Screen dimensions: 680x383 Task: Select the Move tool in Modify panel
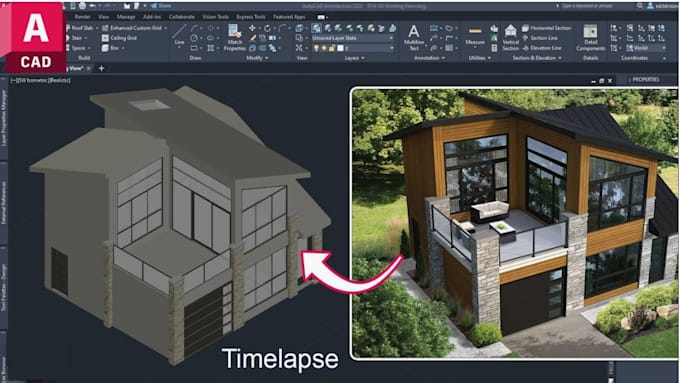click(252, 28)
